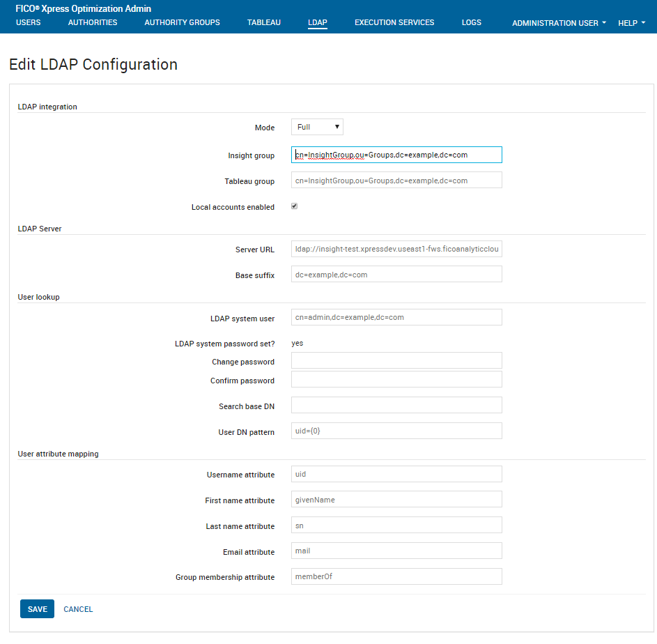The width and height of the screenshot is (657, 644).
Task: Focus the Server URL field
Action: tap(396, 249)
